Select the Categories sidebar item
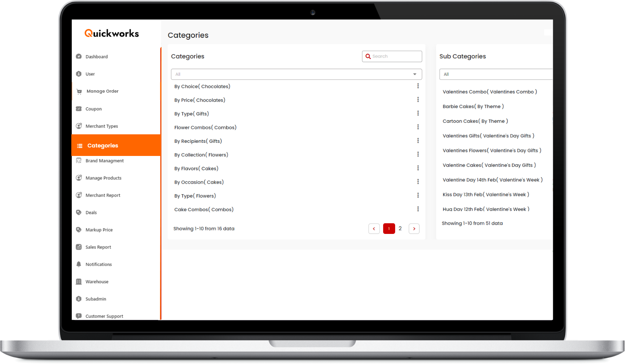Image resolution: width=625 pixels, height=364 pixels. click(x=103, y=146)
